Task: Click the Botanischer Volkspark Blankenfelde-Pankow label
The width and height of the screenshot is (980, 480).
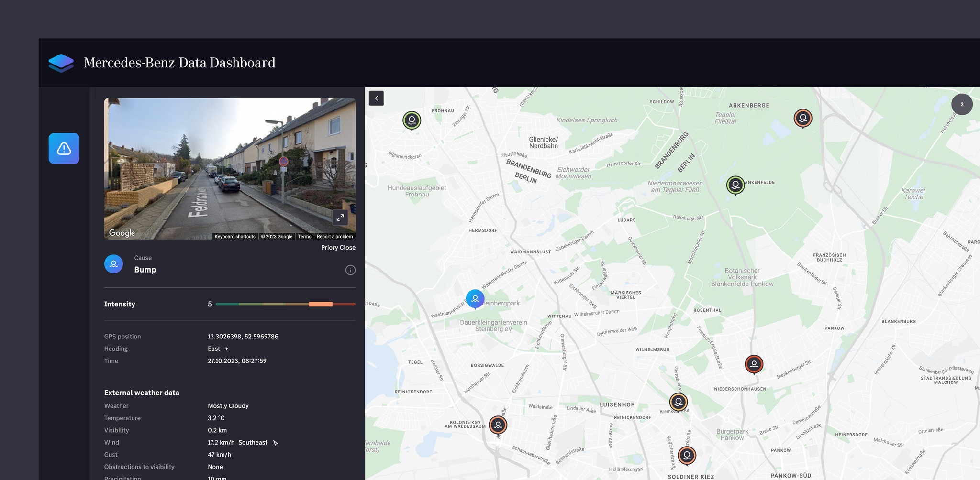Action: click(742, 277)
